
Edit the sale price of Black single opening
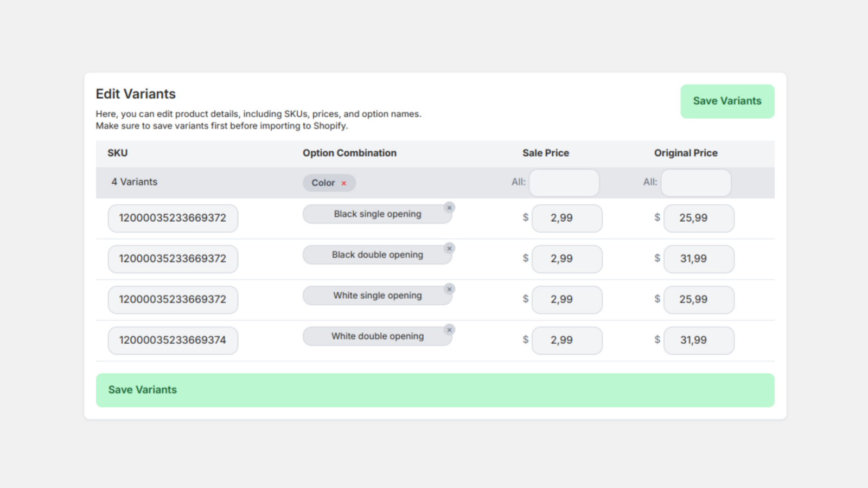(566, 218)
